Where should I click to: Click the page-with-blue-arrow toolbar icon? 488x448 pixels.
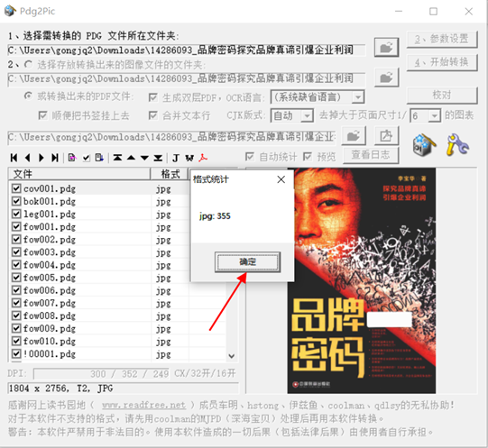(x=99, y=158)
